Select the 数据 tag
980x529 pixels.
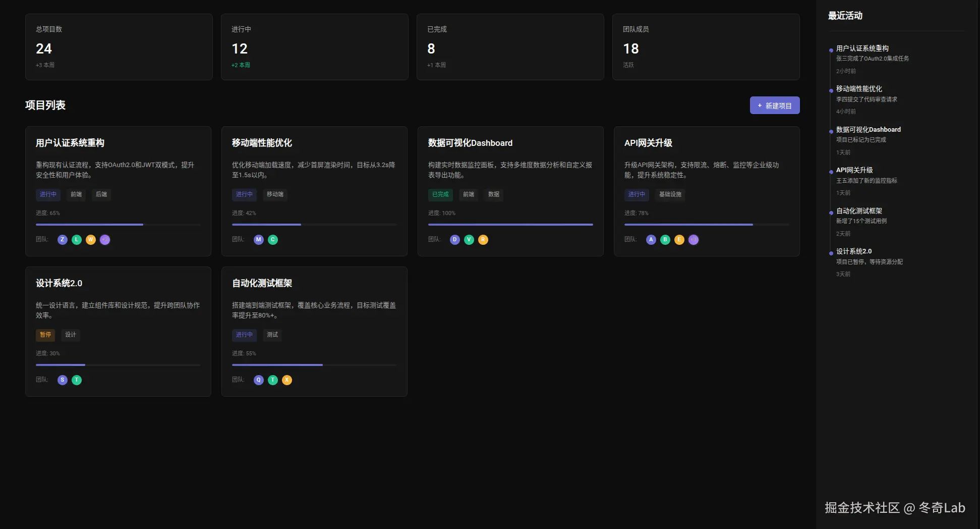point(494,194)
